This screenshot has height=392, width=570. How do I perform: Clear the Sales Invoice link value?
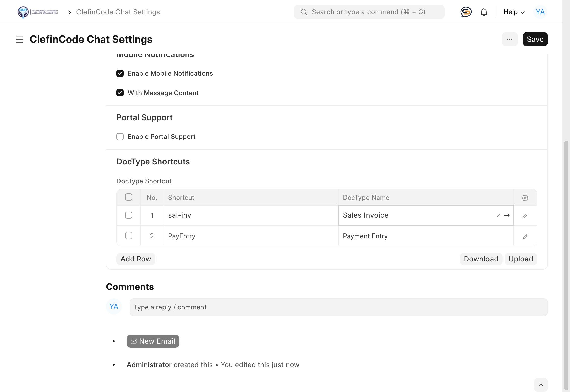click(499, 215)
